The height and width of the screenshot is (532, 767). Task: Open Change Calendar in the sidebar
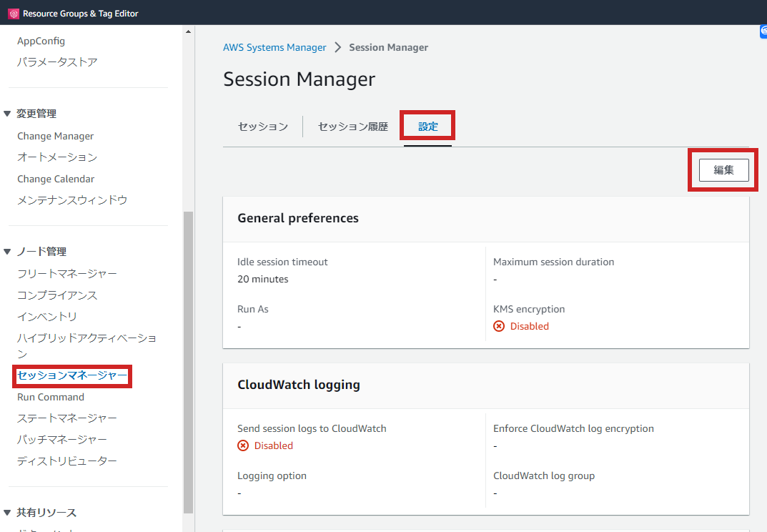click(56, 179)
